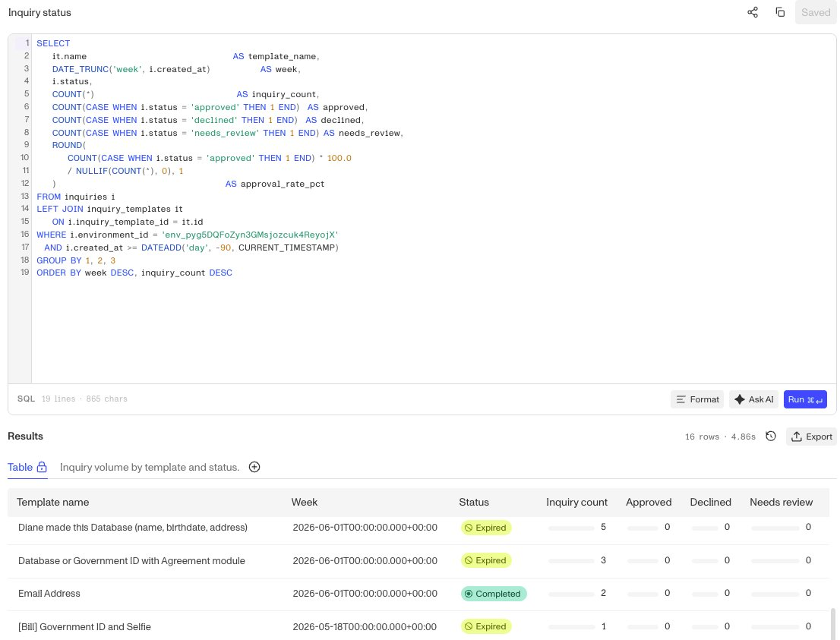Click the duplicate query copy icon
840x640 pixels.
click(780, 12)
